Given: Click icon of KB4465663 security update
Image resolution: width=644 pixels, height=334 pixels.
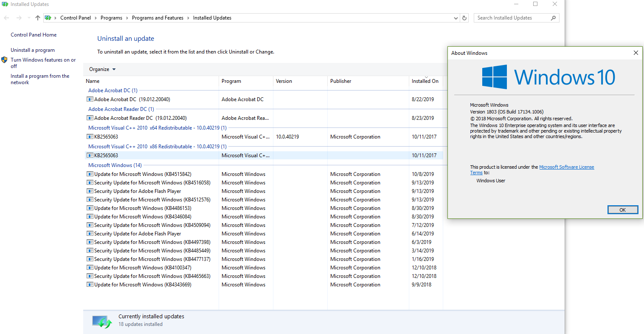Looking at the screenshot, I should (x=90, y=276).
